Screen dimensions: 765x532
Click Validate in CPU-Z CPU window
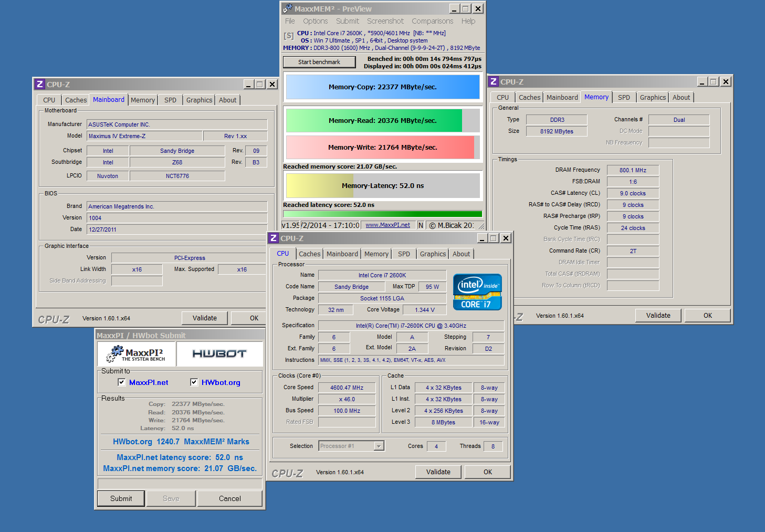point(438,472)
